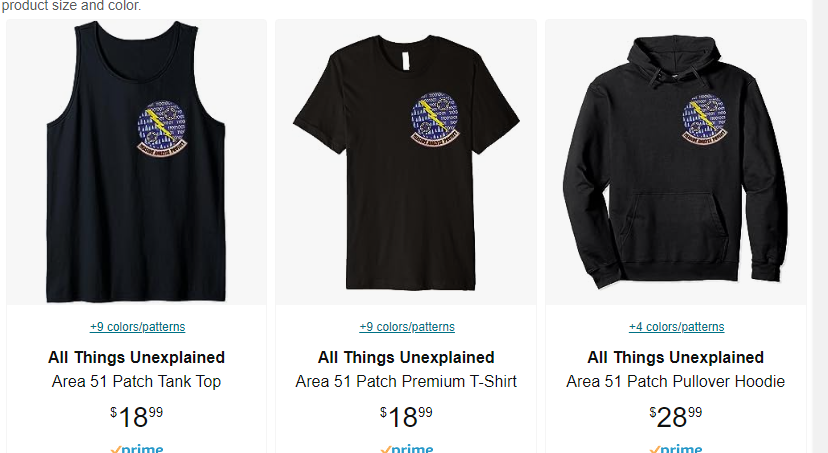This screenshot has width=828, height=453.
Task: Click the vertical scrollbar on the right edge
Action: 820,226
